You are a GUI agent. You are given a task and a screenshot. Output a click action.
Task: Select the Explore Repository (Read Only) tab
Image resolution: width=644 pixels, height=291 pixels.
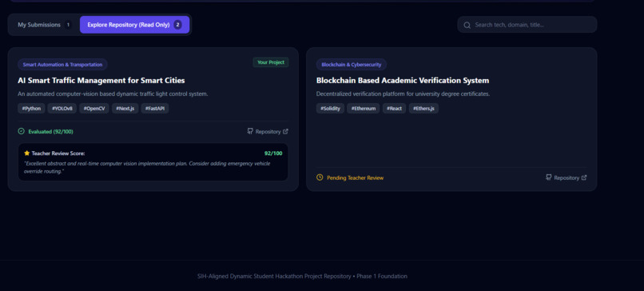135,25
